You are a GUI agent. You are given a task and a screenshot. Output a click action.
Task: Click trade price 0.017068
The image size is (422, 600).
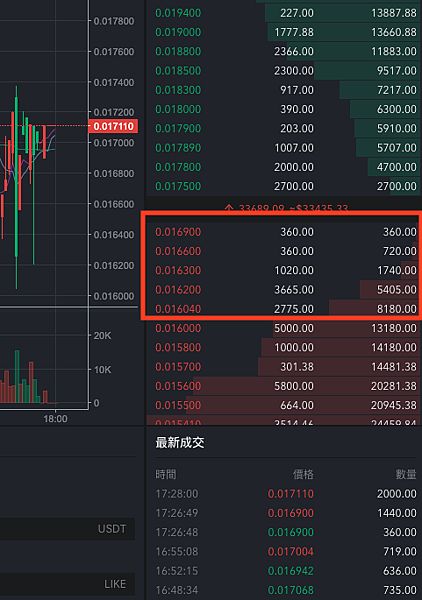tap(291, 590)
